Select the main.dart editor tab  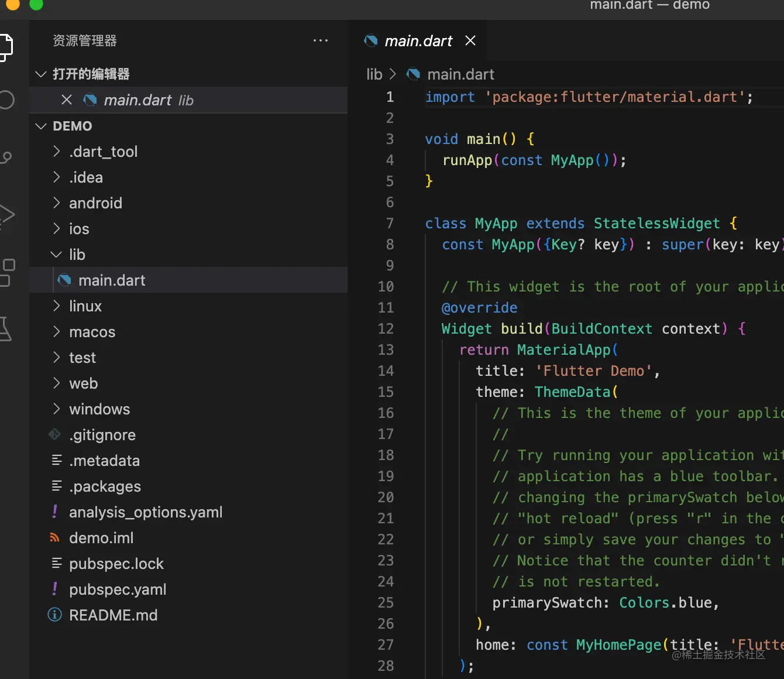[x=418, y=41]
